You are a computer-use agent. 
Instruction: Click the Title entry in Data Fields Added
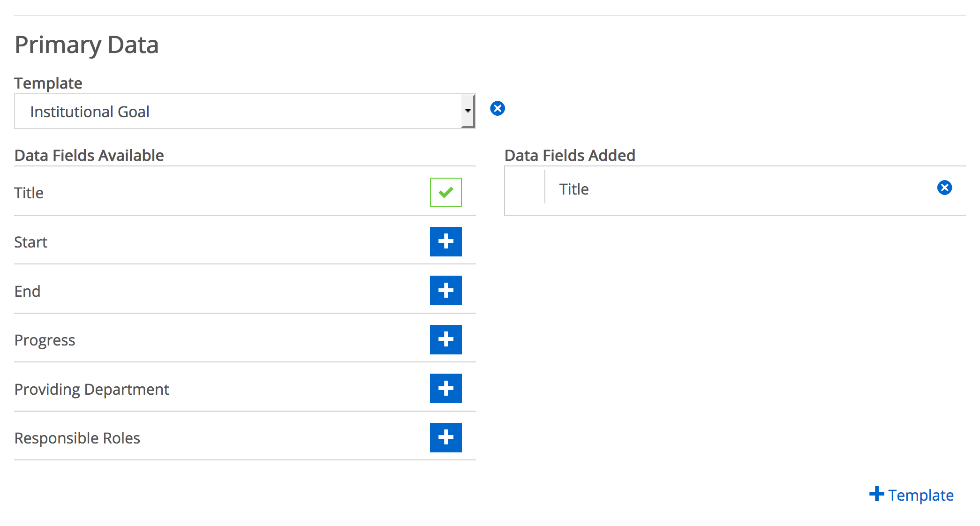[x=573, y=189]
